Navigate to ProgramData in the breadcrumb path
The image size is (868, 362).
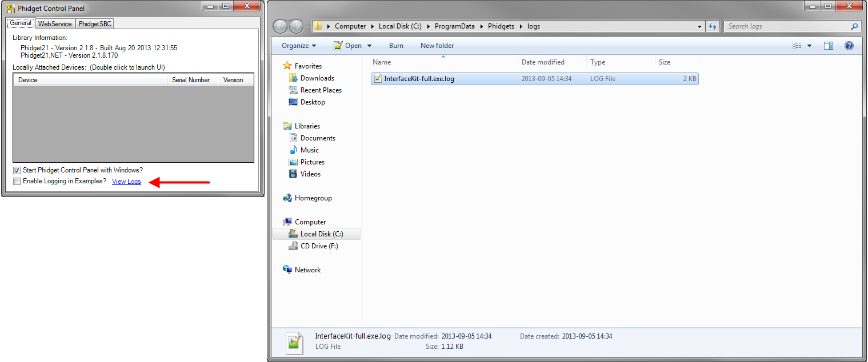click(455, 26)
